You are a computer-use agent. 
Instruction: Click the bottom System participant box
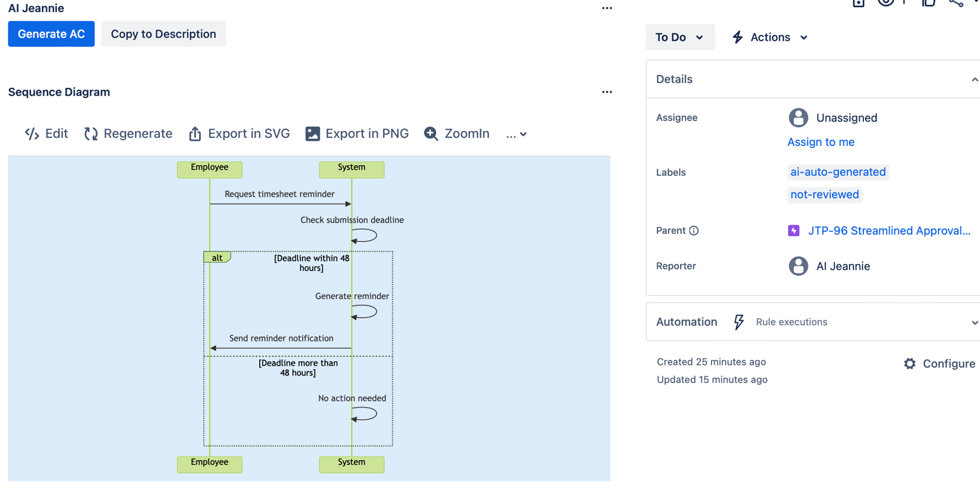[352, 464]
